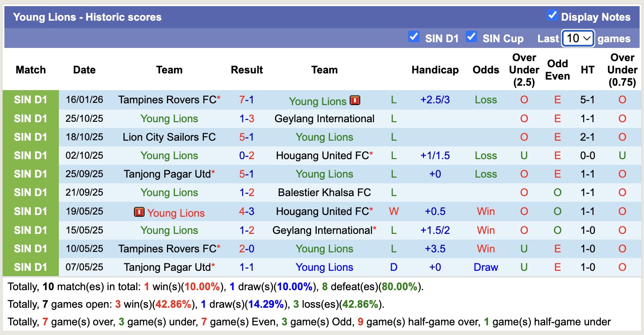Click the SIN D1 badge next to the 07/05/25 match
644x335 pixels.
tap(31, 267)
